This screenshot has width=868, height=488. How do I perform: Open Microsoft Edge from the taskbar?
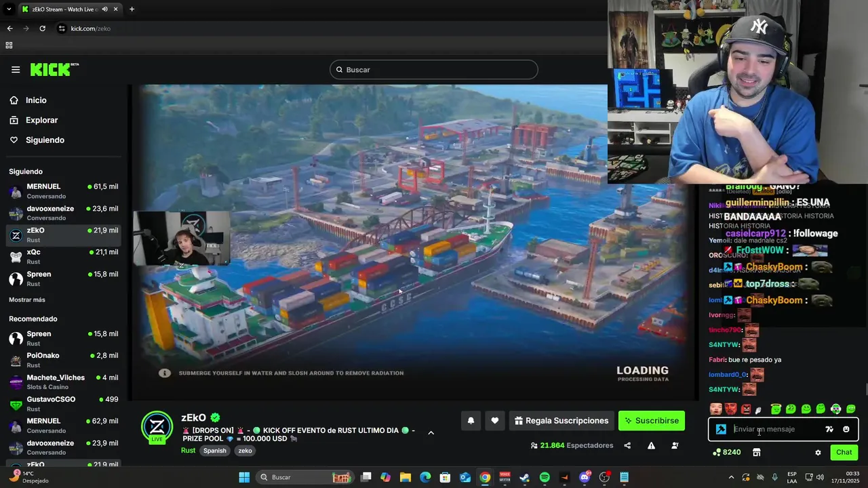425,477
